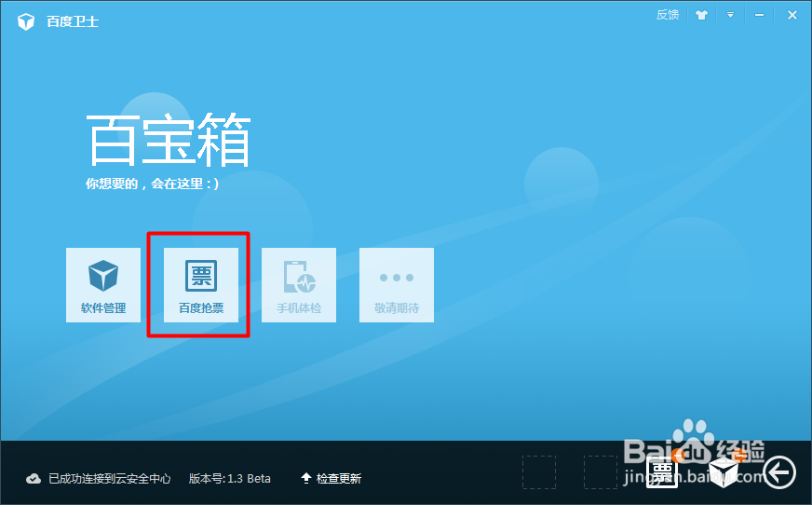The height and width of the screenshot is (505, 812).
Task: Select the second empty dashed shortcut slot
Action: coord(601,471)
